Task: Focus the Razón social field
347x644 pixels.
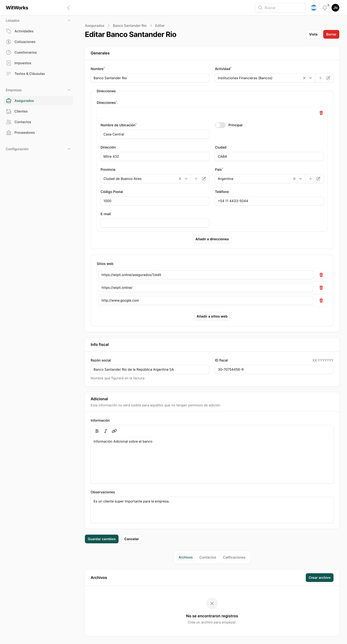Action: [150, 369]
